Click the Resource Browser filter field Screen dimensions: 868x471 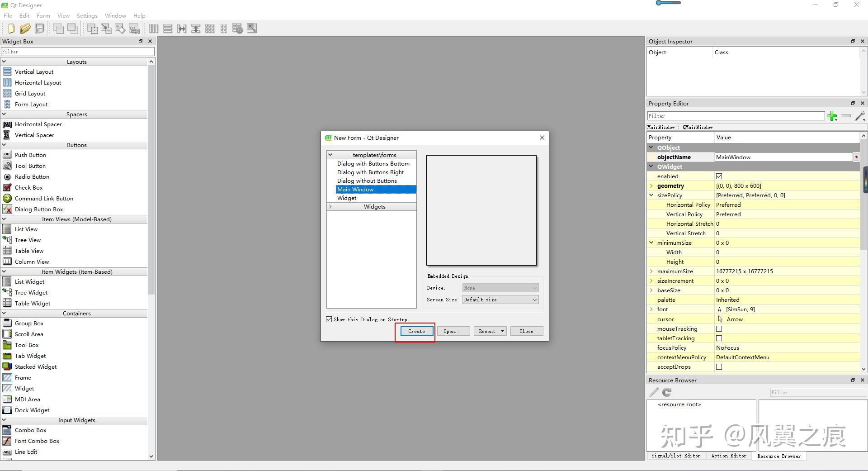click(818, 392)
